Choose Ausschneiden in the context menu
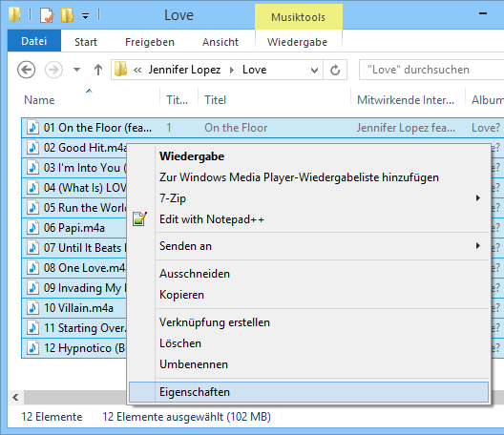Screen dimensions: 504x435 tap(308, 274)
